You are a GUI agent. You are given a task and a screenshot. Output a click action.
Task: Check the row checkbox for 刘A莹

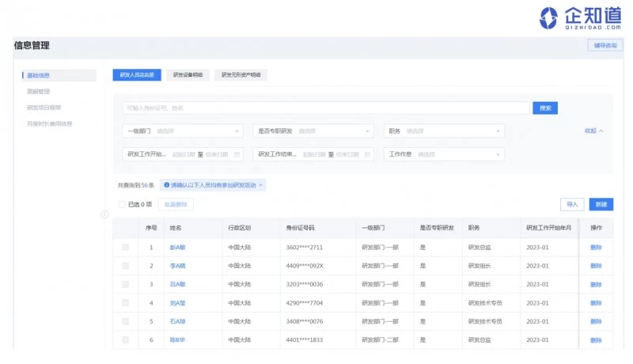[x=125, y=302]
